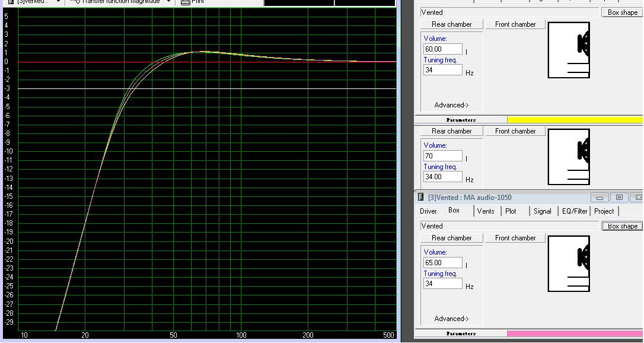
Task: Select Front chamber in the 70-liter window
Action: 515,131
